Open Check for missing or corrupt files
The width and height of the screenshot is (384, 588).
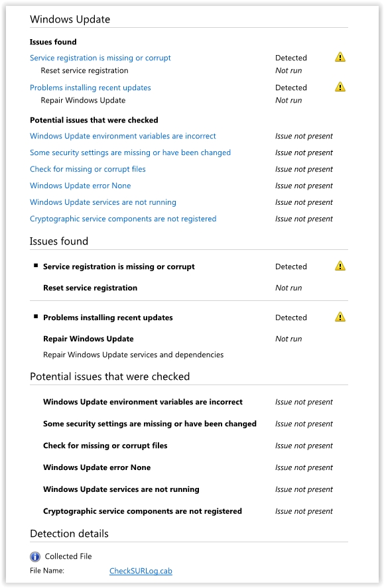pos(87,169)
